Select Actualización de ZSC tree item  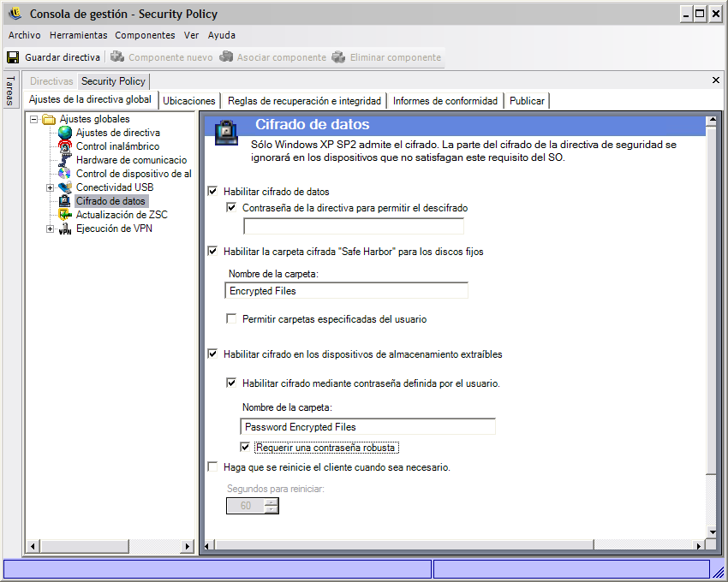pyautogui.click(x=122, y=215)
